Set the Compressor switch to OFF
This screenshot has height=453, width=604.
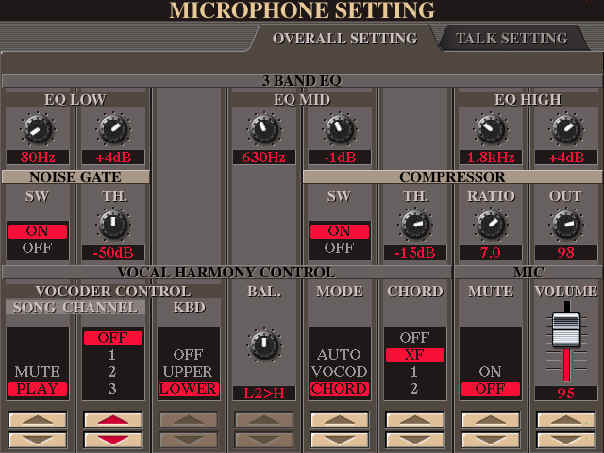pyautogui.click(x=339, y=248)
